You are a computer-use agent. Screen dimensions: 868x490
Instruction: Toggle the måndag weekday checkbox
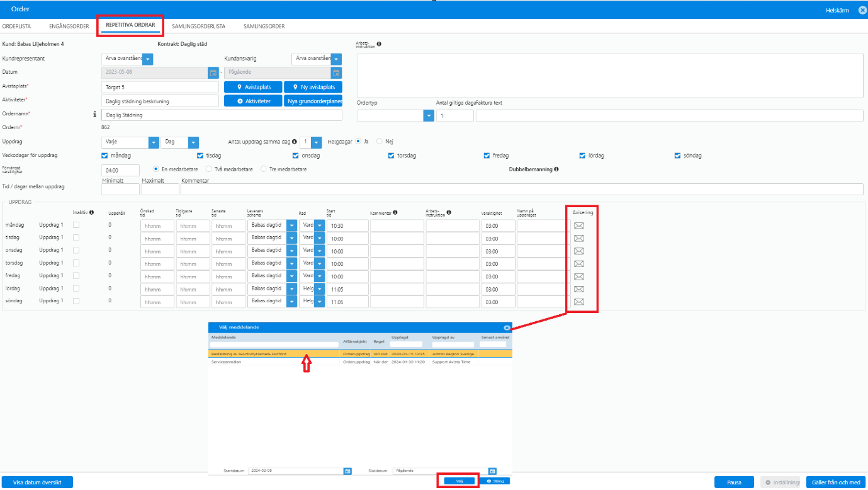coord(104,155)
